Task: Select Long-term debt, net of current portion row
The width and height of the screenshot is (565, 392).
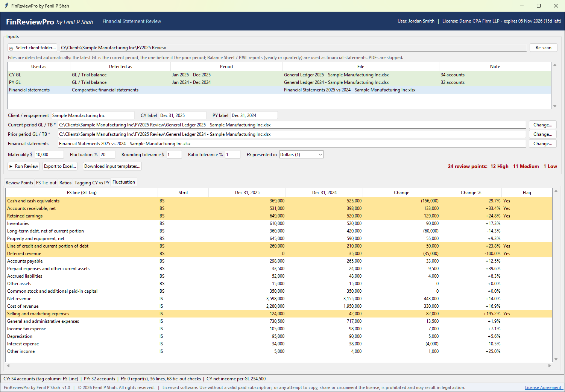Action: tap(279, 231)
